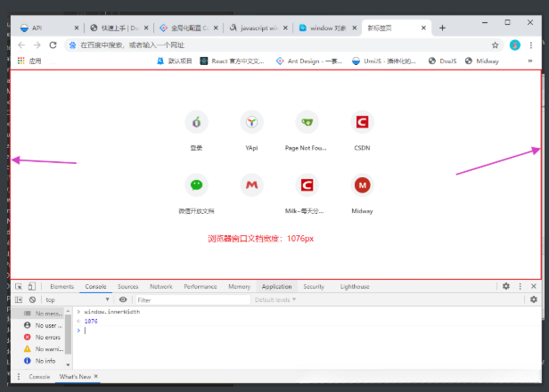The image size is (549, 392).
Task: Reload the page with the refresh icon
Action: (x=53, y=45)
